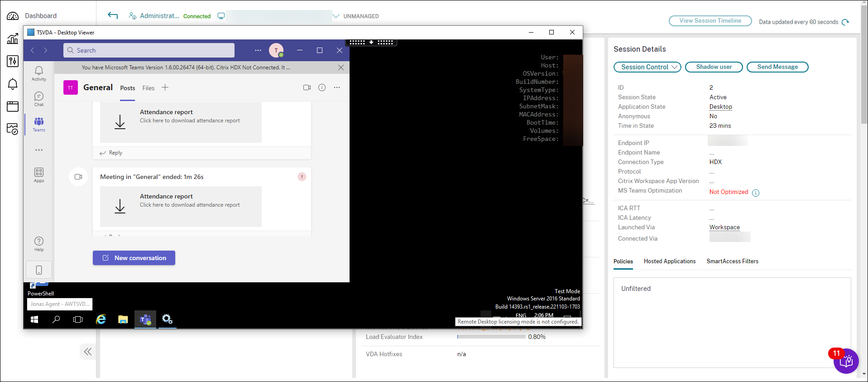
Task: Select the Files tab in General channel
Action: (x=149, y=88)
